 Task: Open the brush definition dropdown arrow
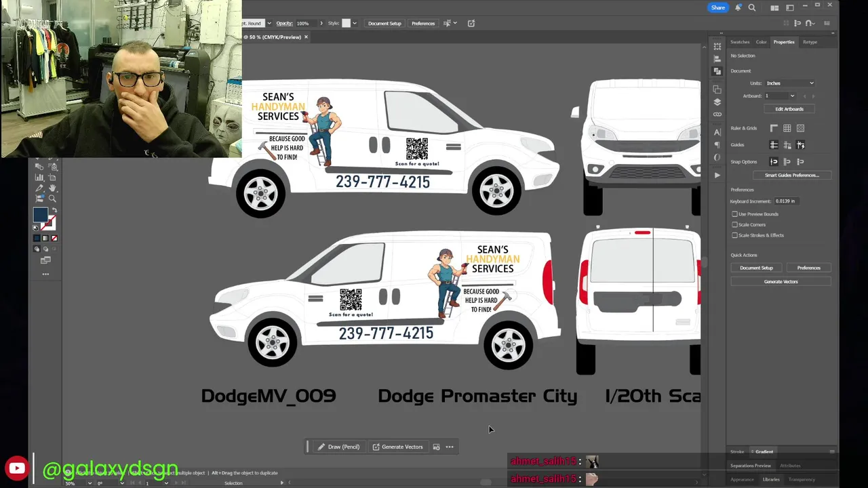point(269,23)
